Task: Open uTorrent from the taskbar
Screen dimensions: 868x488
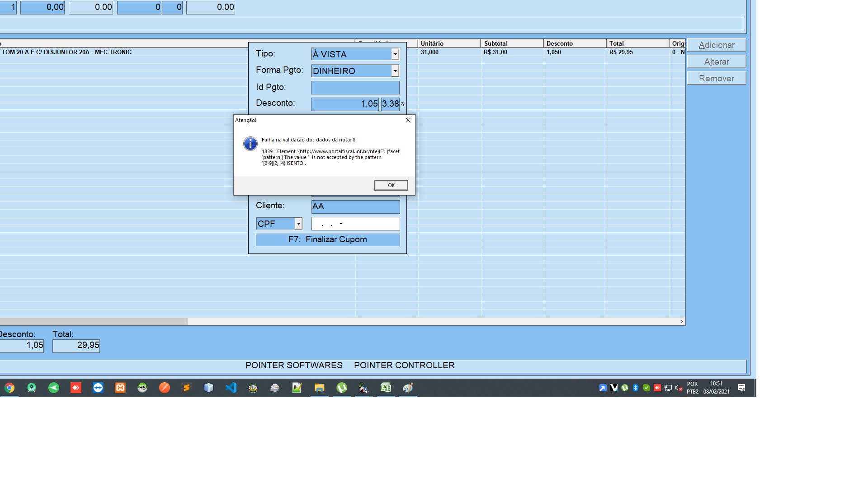Action: pos(342,388)
